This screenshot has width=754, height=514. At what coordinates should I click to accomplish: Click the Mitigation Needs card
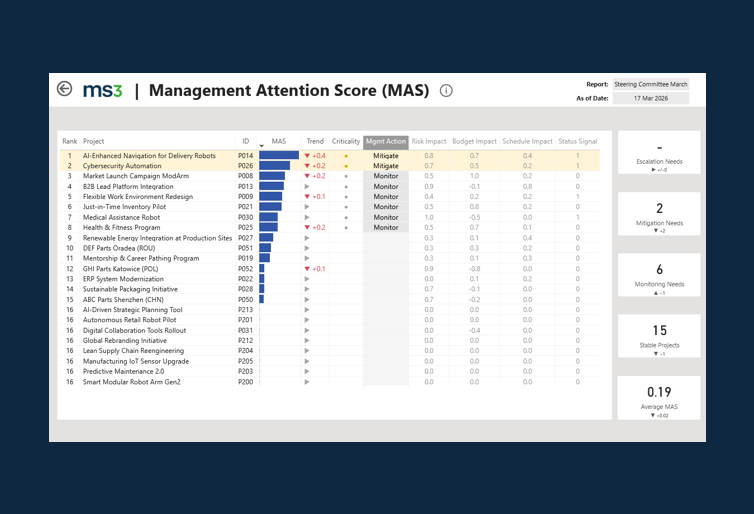[x=659, y=214]
